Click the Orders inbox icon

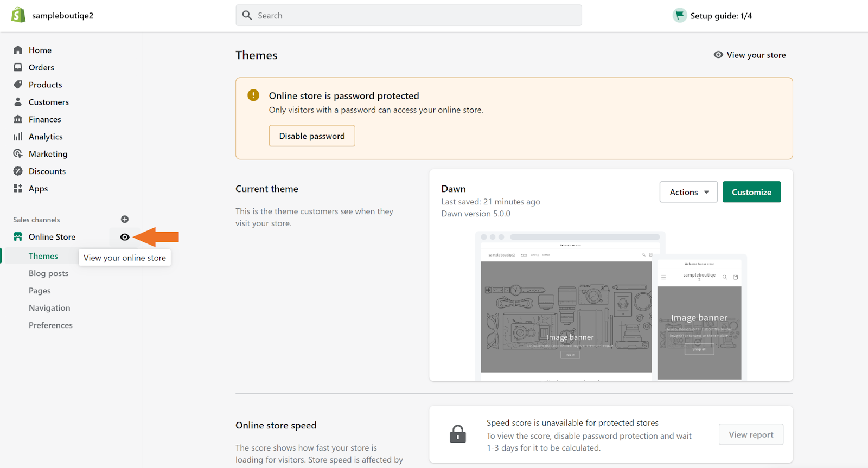[x=18, y=67]
